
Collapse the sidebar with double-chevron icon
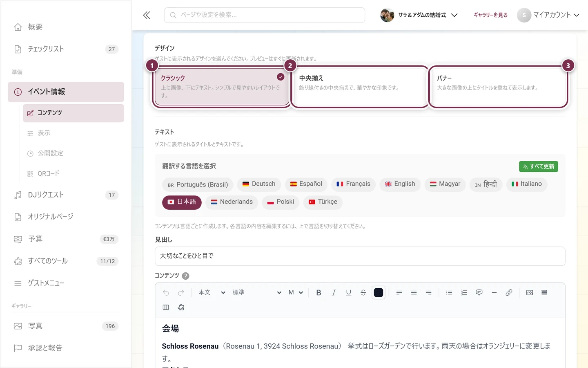(x=147, y=15)
